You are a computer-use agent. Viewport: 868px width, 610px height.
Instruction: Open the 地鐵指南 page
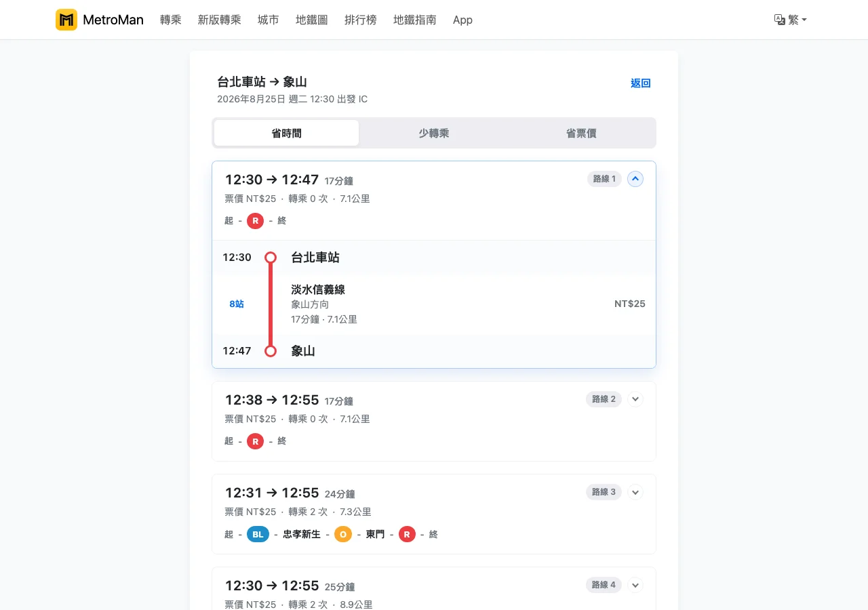[415, 20]
